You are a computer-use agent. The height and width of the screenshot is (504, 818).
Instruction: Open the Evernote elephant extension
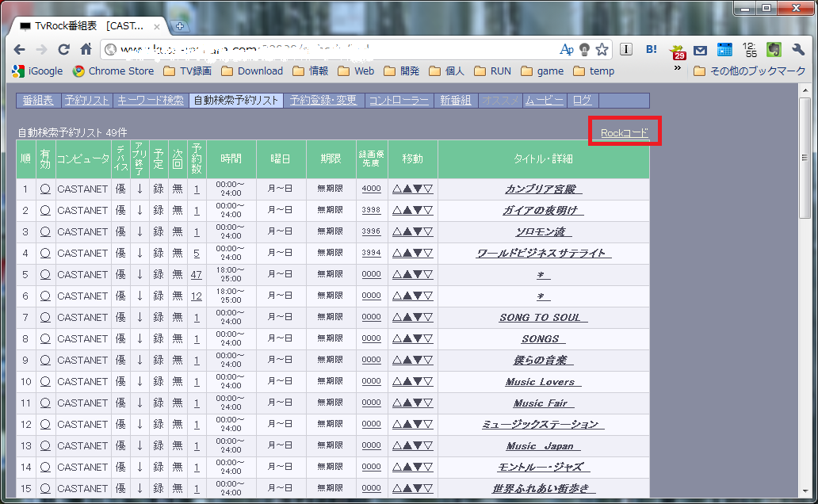(x=774, y=50)
